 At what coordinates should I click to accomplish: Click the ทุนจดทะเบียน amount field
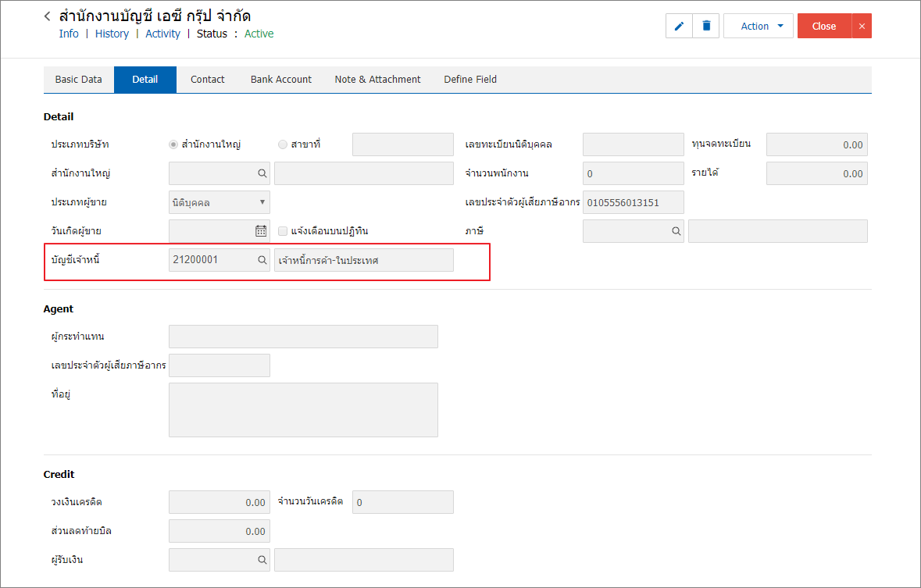click(817, 144)
